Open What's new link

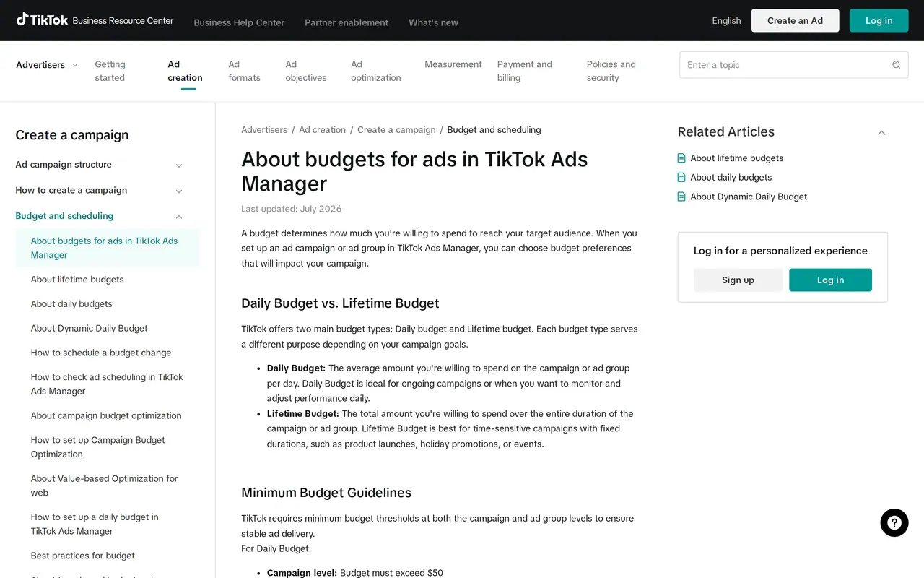point(433,22)
